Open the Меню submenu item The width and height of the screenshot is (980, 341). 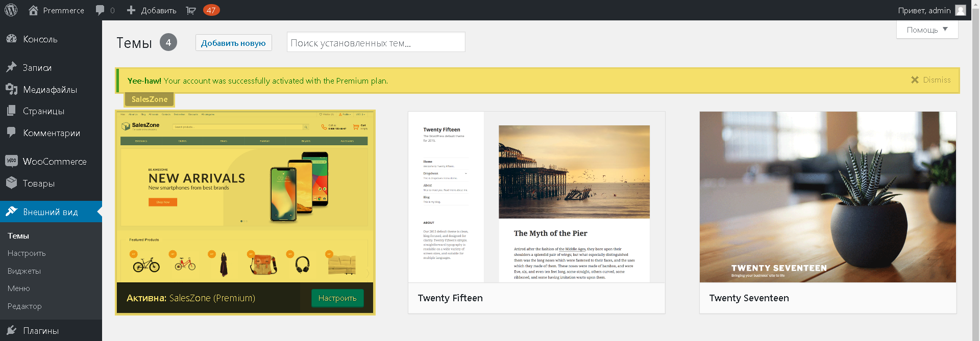(x=19, y=288)
